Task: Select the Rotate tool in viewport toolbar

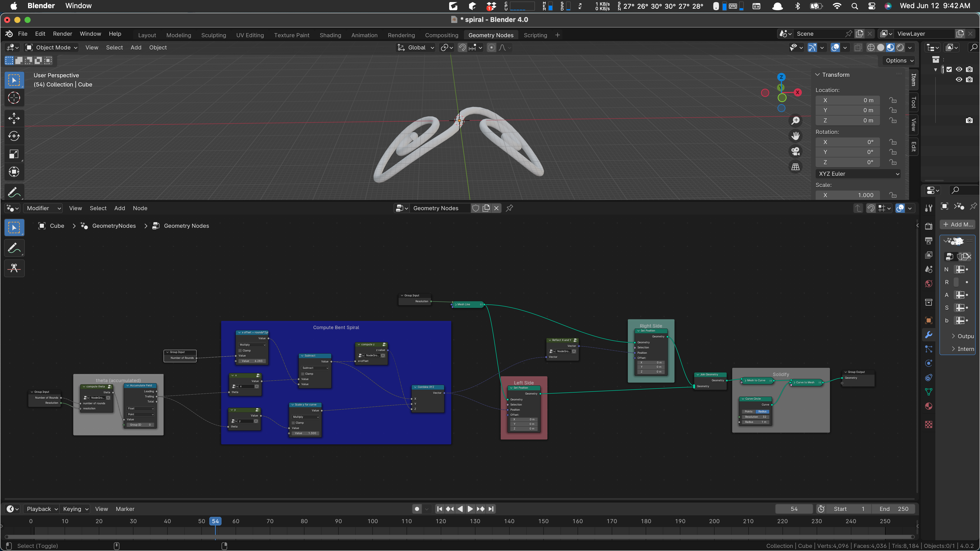Action: (14, 136)
